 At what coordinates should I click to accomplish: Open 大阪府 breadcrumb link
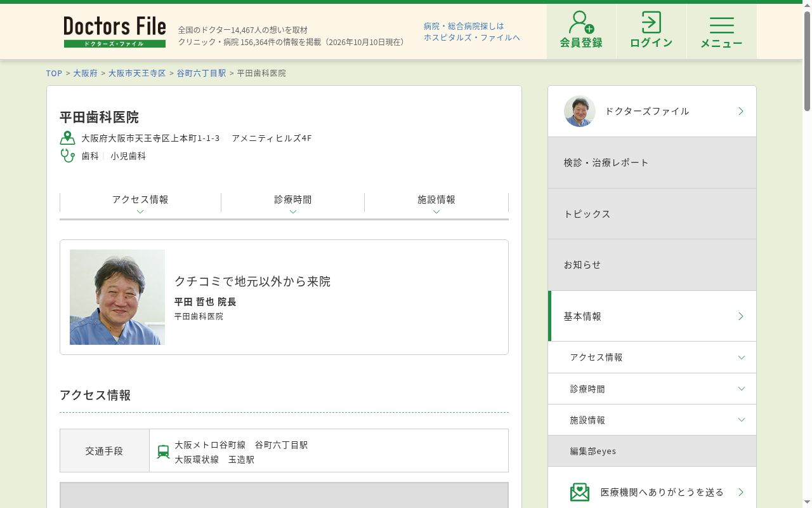pyautogui.click(x=85, y=73)
